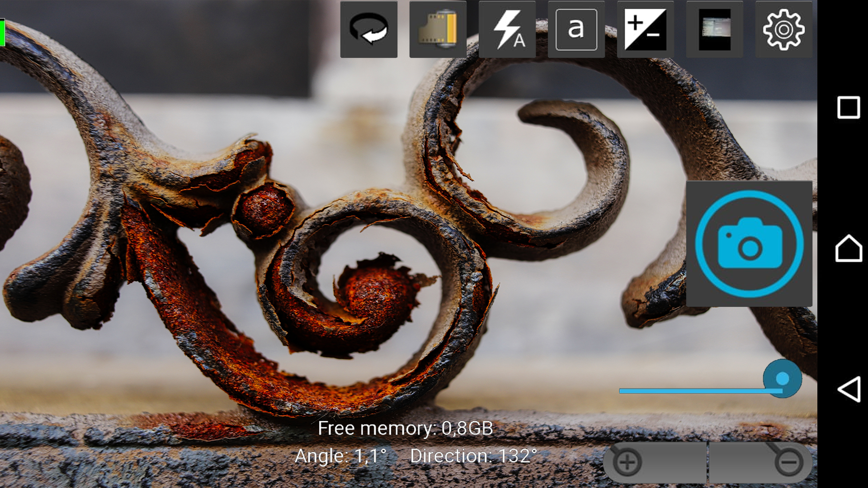Take a photo with shutter button

click(749, 244)
